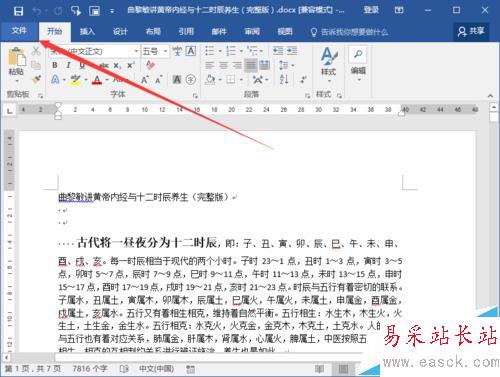Open the 段落 Paragraph dialog launcher
Image resolution: width=500 pixels, height=377 pixels.
click(307, 96)
